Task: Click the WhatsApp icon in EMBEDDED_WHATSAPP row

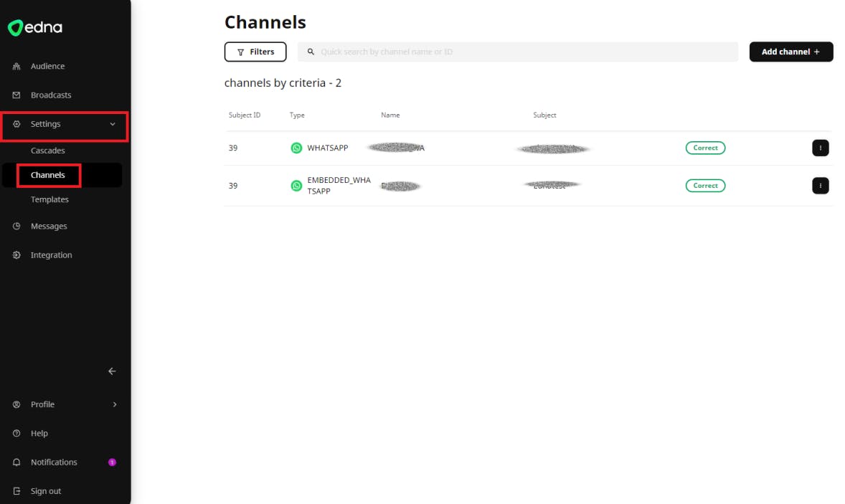Action: pyautogui.click(x=296, y=186)
